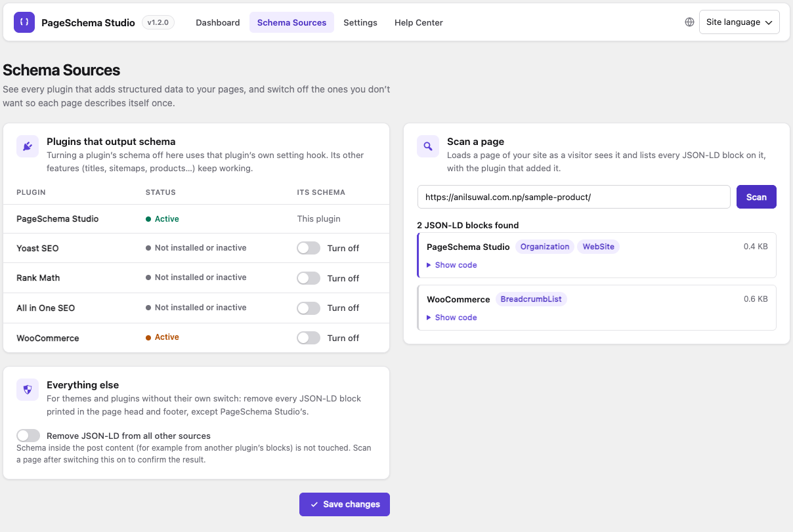
Task: Click the Yoast SEO plugin name
Action: (37, 248)
